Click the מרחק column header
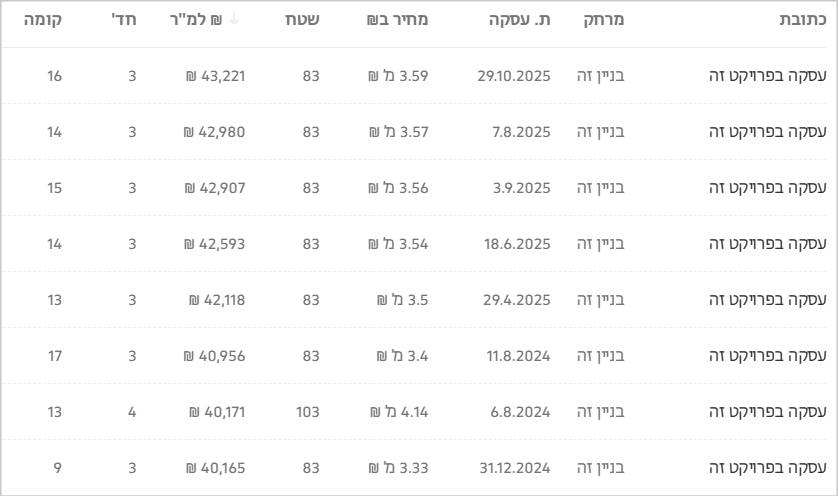 click(603, 21)
